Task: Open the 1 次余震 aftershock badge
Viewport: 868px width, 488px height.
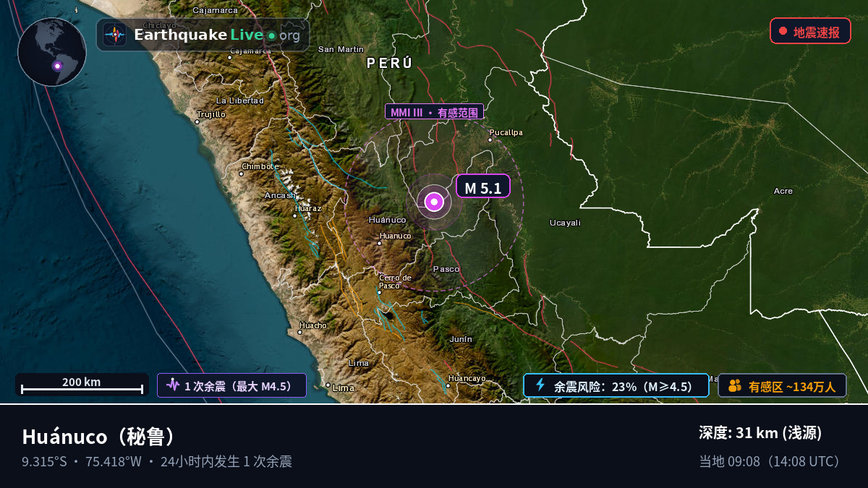Action: [231, 385]
